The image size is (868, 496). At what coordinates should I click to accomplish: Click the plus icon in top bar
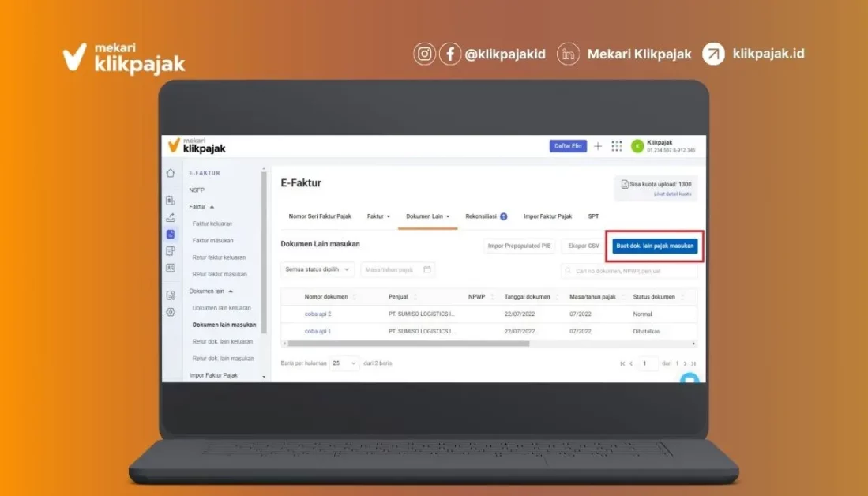598,146
